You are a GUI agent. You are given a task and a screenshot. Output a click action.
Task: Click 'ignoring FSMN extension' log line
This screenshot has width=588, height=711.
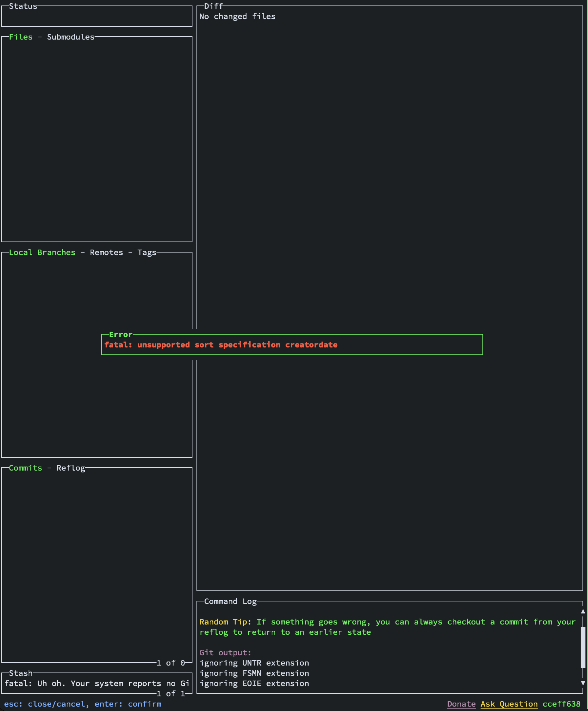254,673
